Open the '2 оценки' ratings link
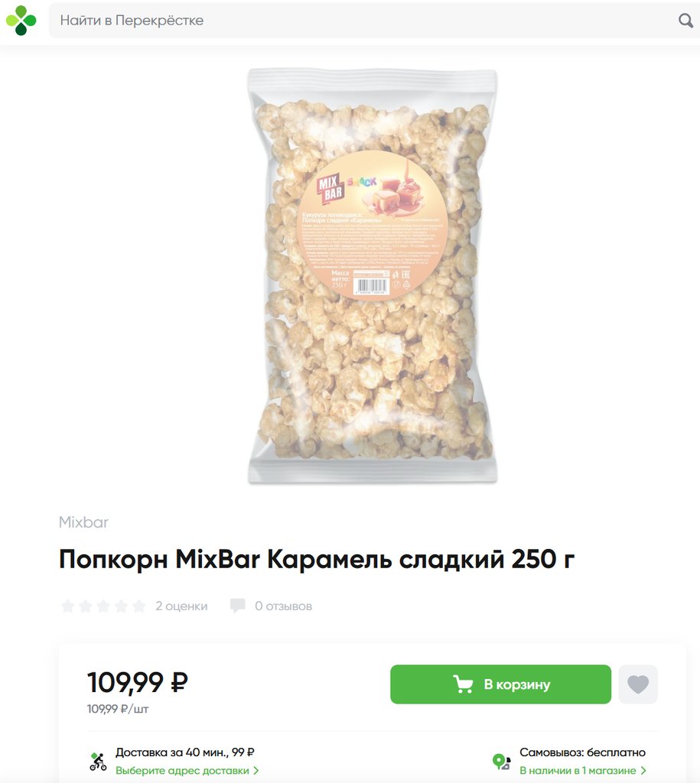 pyautogui.click(x=181, y=606)
